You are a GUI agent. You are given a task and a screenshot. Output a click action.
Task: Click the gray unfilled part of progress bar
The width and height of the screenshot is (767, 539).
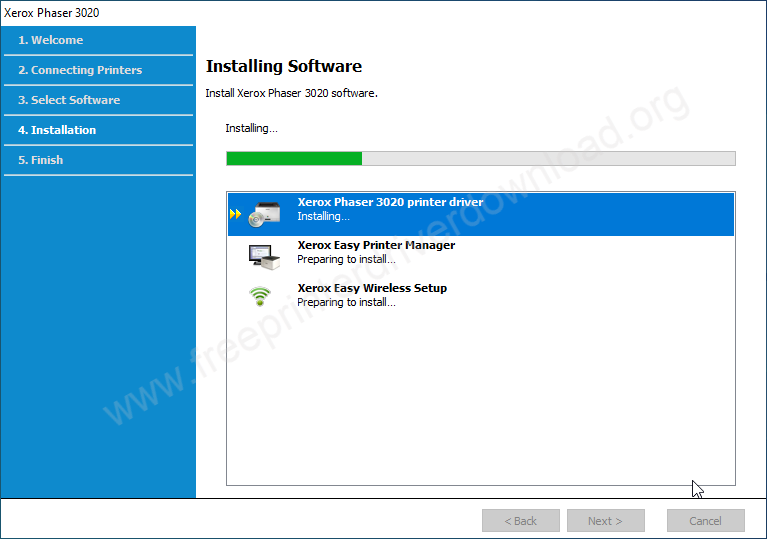tap(548, 158)
